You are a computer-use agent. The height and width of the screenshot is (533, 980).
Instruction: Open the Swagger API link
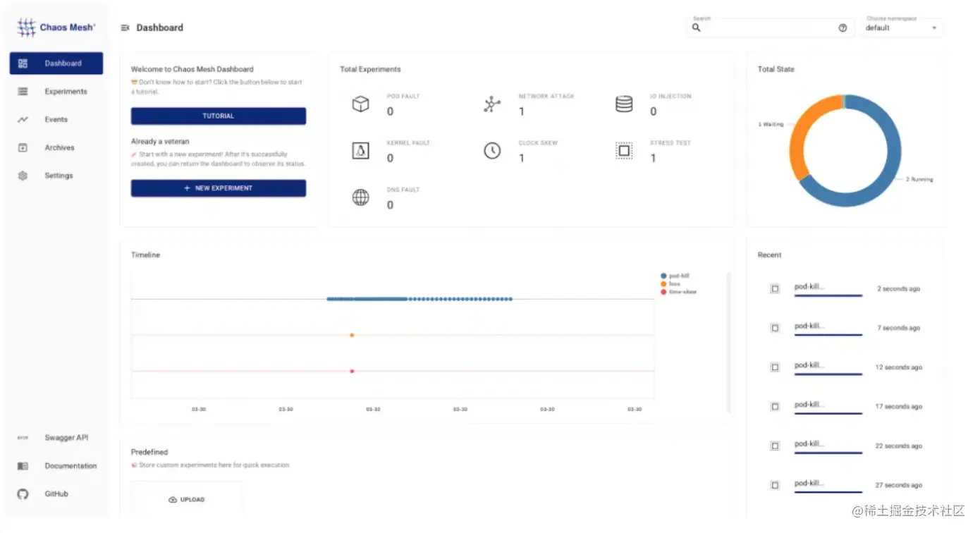(x=56, y=438)
